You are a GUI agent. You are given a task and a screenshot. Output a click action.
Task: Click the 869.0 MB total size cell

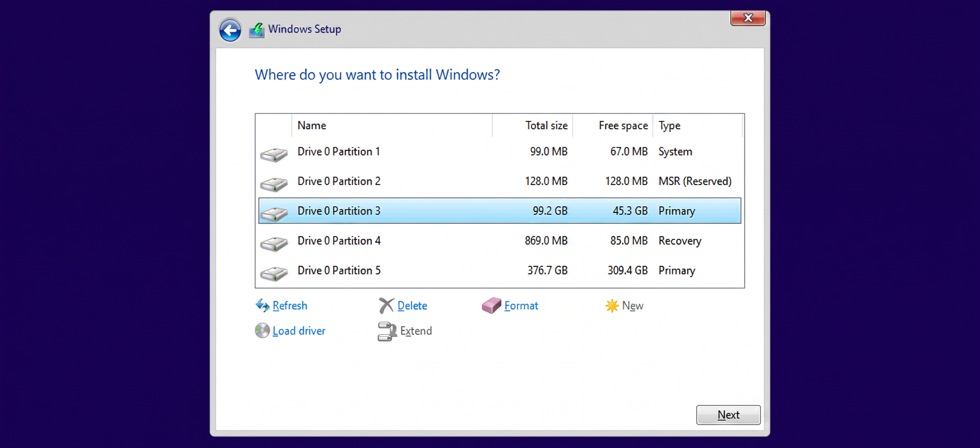click(x=546, y=241)
